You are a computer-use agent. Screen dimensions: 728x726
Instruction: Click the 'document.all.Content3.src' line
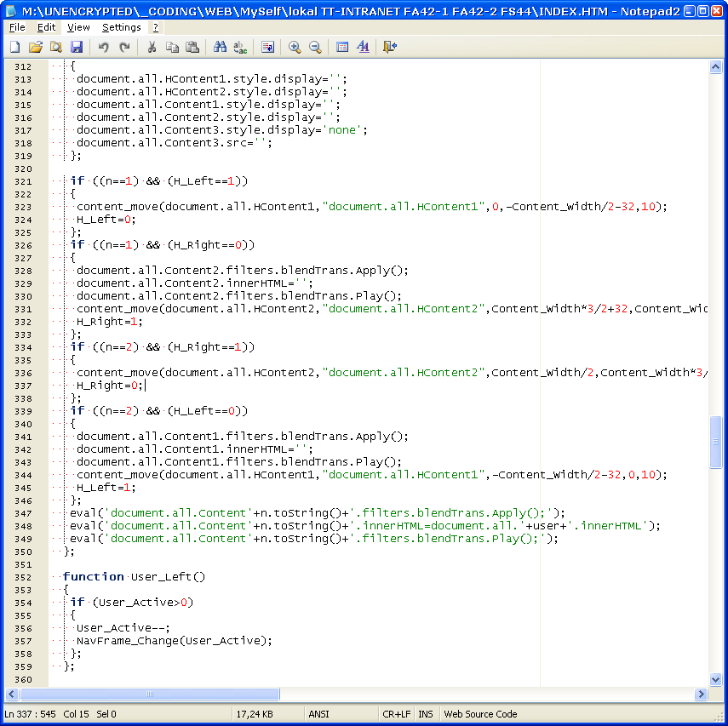click(x=174, y=143)
